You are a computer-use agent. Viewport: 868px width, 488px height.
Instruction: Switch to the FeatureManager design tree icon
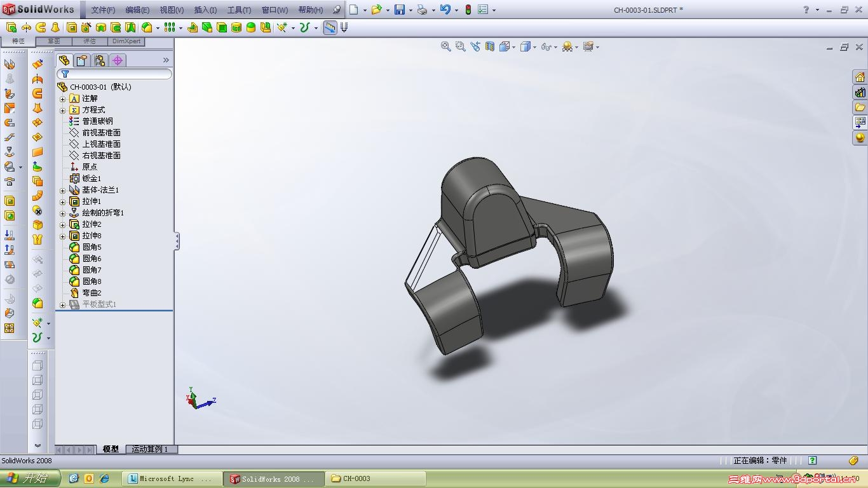coord(64,60)
